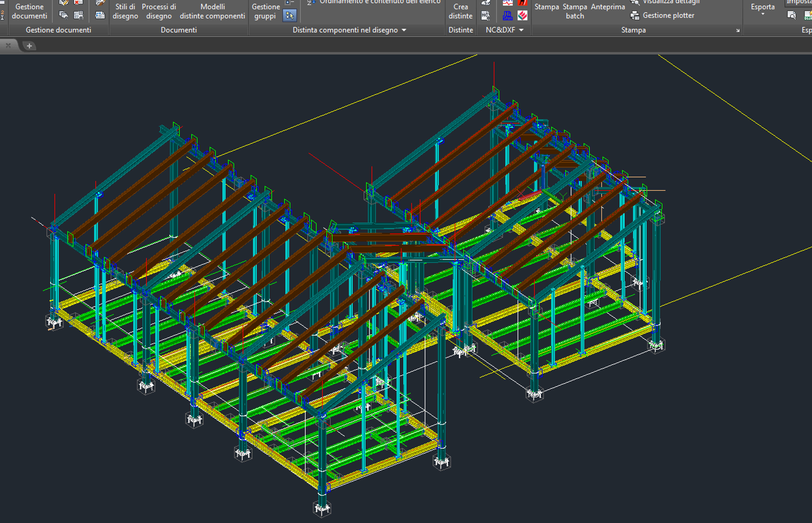Click the Stampa batch button
Image resolution: width=812 pixels, height=523 pixels.
click(x=575, y=11)
